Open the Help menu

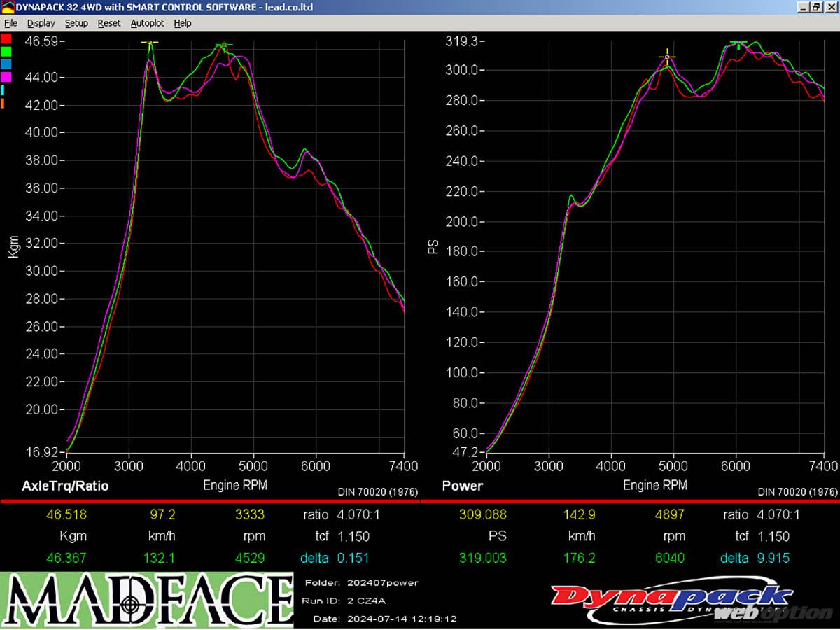point(183,23)
